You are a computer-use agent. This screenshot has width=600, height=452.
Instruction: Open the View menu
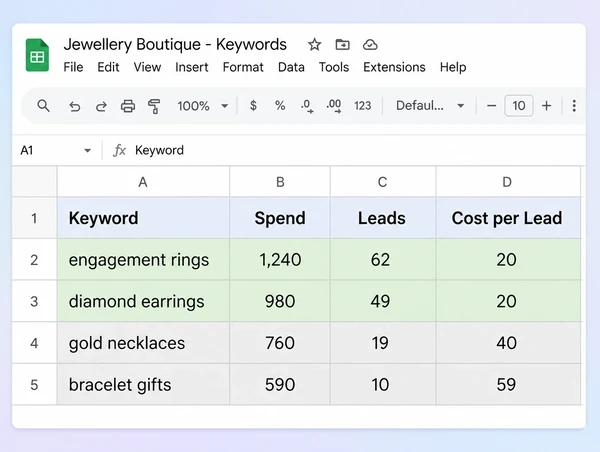point(147,67)
